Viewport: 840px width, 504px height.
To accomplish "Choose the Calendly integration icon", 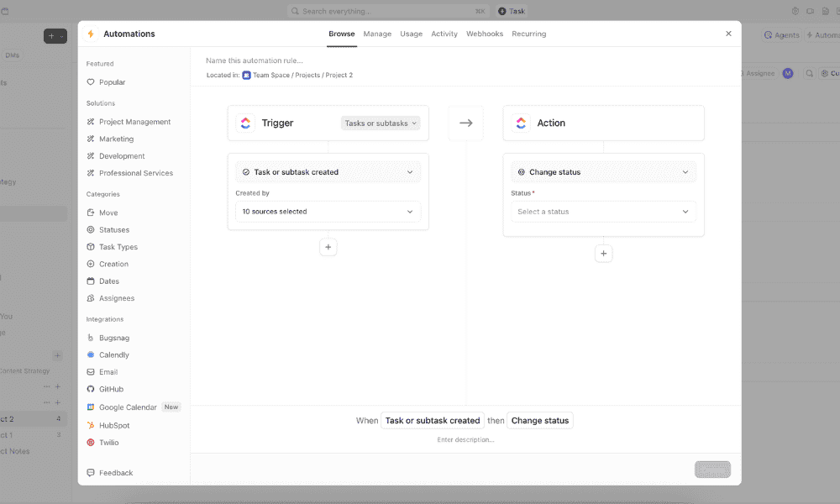I will click(x=91, y=355).
